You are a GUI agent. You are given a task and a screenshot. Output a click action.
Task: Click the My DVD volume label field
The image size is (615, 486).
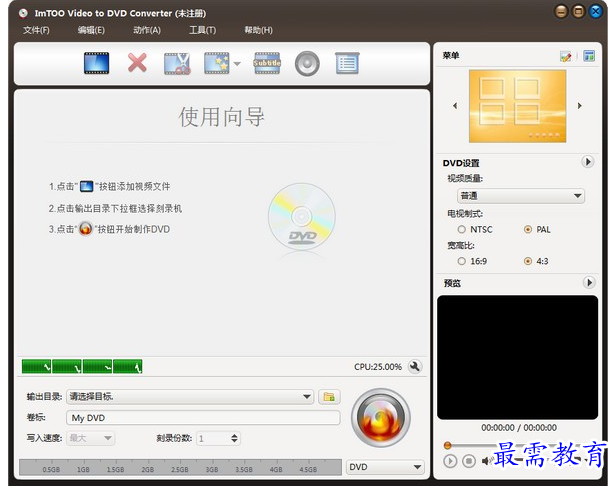pyautogui.click(x=203, y=418)
